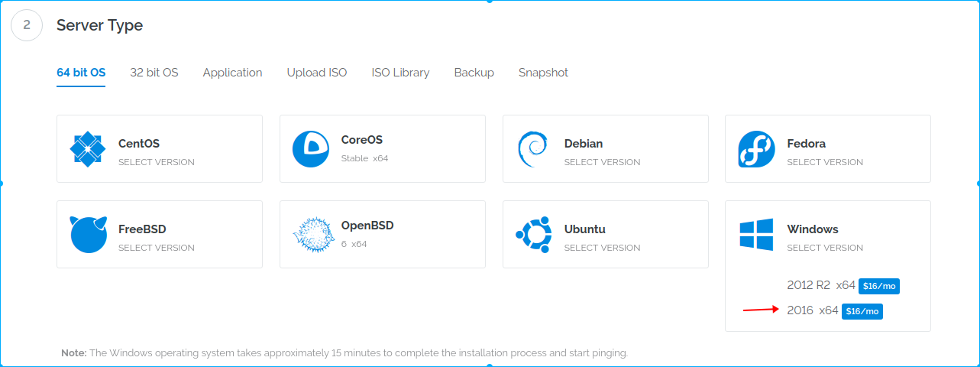Open the Upload ISO tab
The height and width of the screenshot is (367, 980).
(x=317, y=73)
